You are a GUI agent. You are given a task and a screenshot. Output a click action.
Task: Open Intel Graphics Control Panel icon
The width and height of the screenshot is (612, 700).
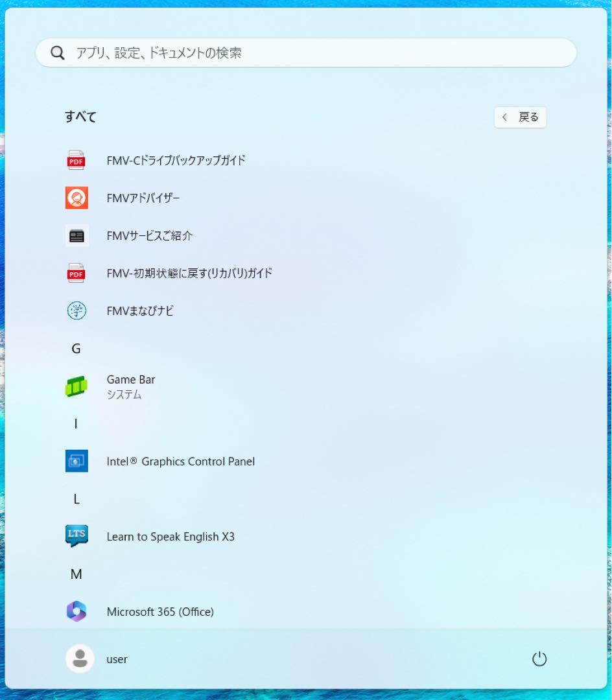click(x=76, y=461)
